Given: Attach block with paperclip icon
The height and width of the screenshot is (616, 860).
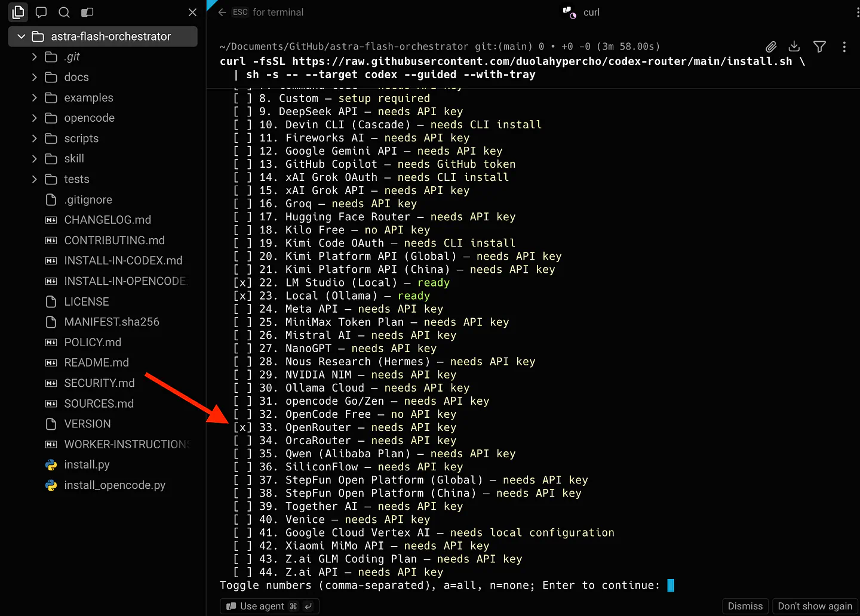Looking at the screenshot, I should coord(771,47).
